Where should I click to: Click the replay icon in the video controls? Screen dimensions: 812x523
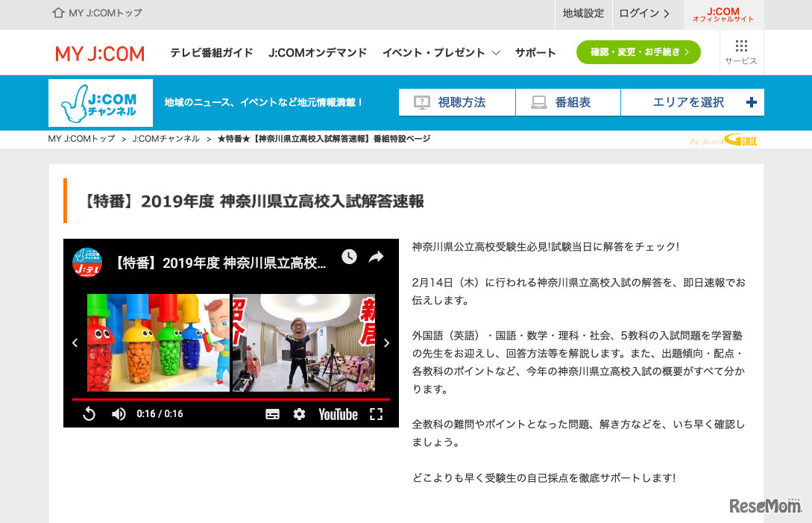[x=89, y=414]
